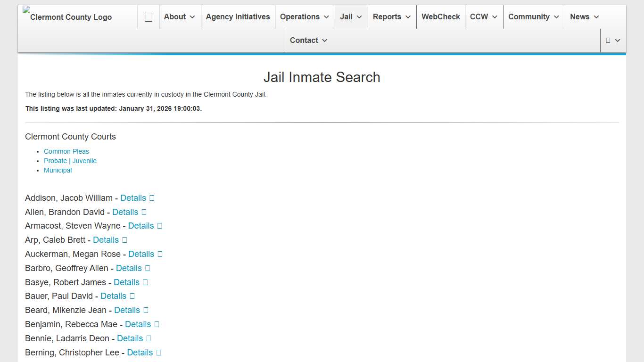
Task: Click the external-link icon next to Berning, Christopher Lee
Action: click(159, 353)
